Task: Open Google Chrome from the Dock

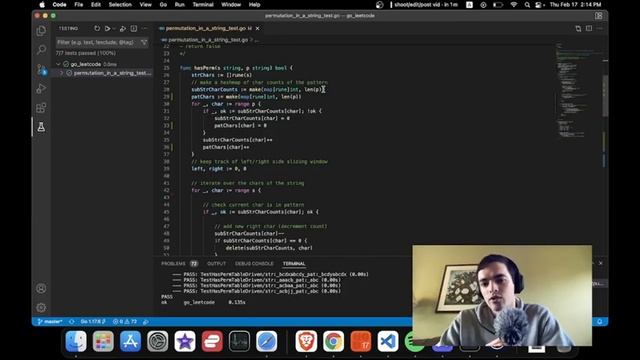Action: pos(333,341)
